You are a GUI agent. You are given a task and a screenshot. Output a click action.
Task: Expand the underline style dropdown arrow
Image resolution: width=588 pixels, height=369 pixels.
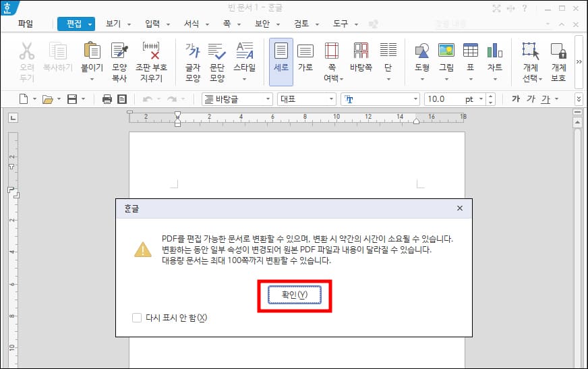tap(556, 99)
